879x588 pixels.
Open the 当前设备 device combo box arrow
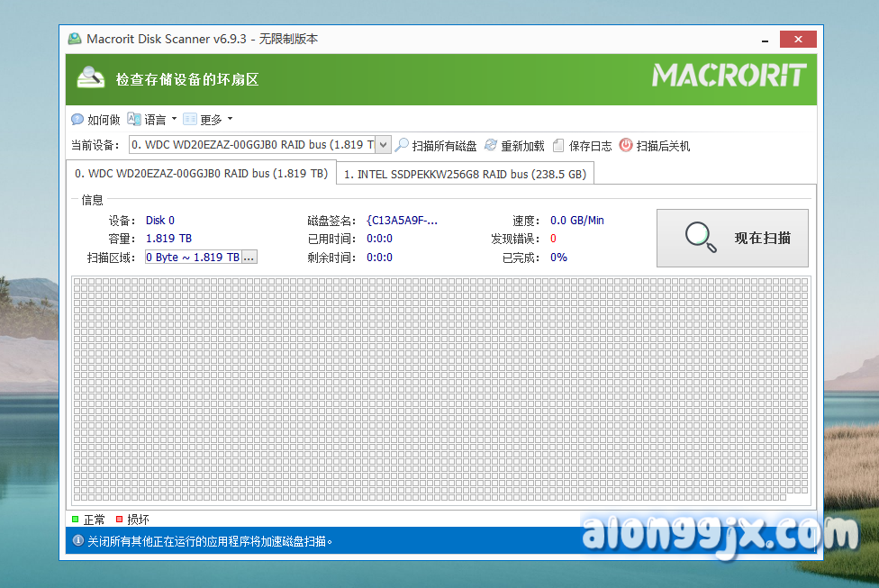click(383, 145)
